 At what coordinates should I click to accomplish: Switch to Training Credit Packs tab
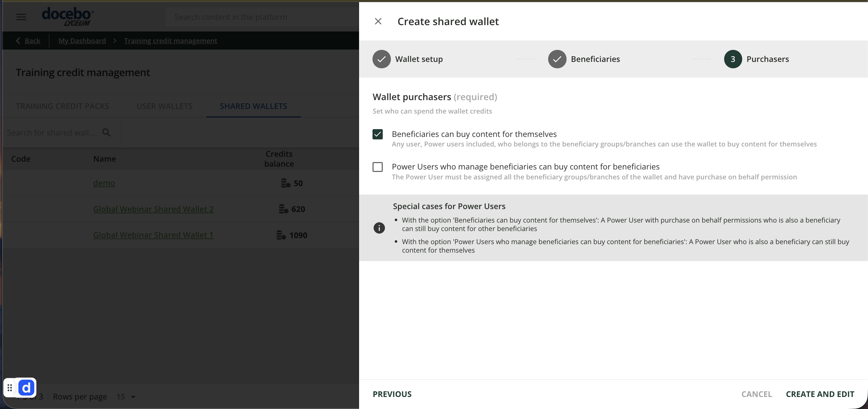pos(62,106)
